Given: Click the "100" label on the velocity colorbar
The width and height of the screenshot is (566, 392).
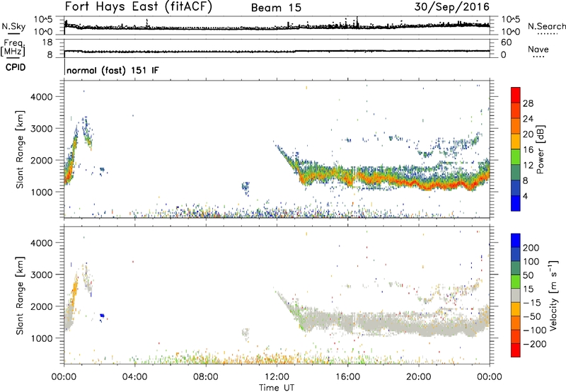Looking at the screenshot, I should [x=531, y=261].
